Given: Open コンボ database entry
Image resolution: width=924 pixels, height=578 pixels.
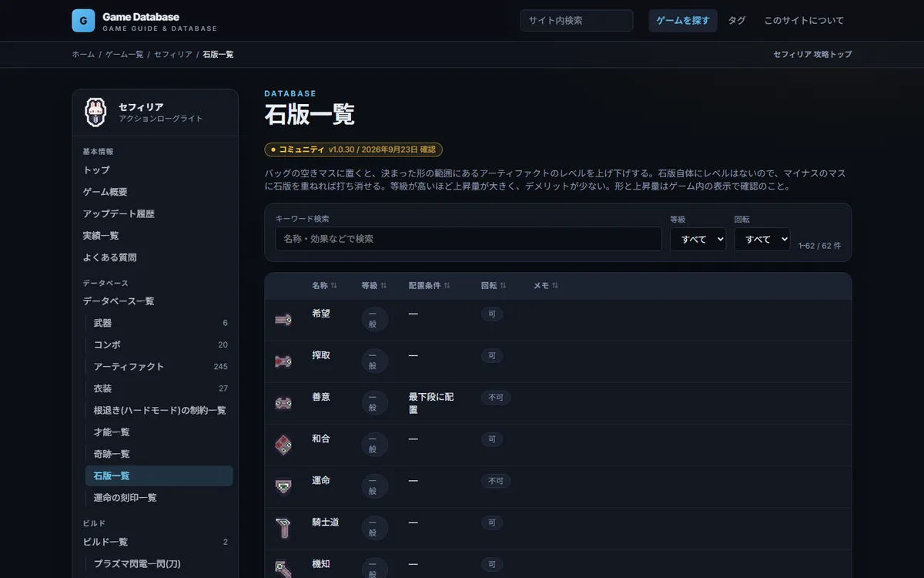Looking at the screenshot, I should [x=159, y=344].
